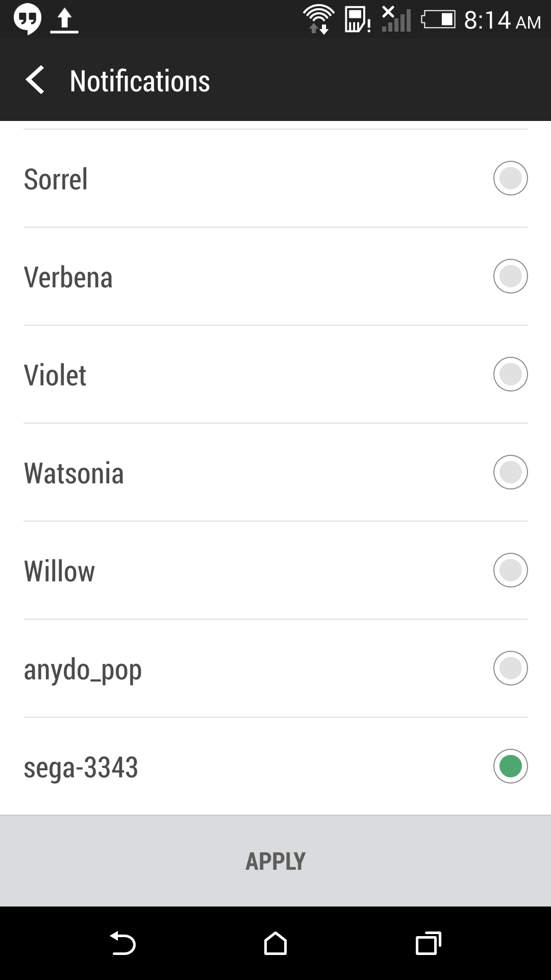
Task: Choose the anydo_pop radio button
Action: click(x=510, y=668)
